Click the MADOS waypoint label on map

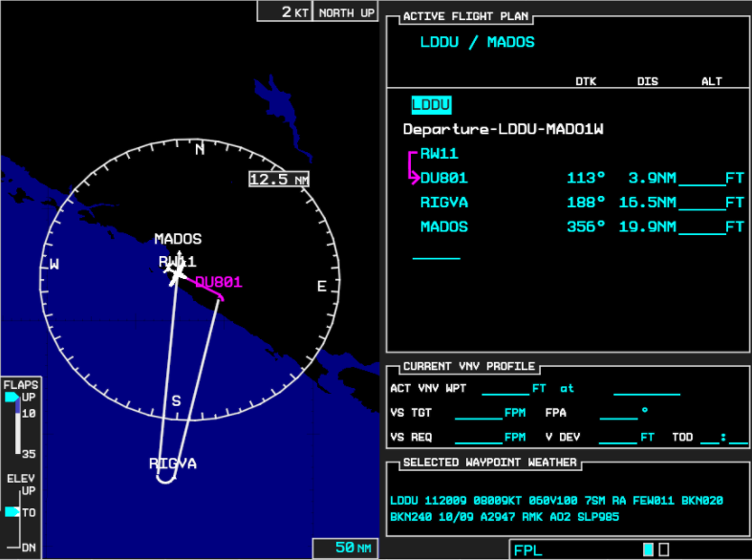click(x=178, y=239)
